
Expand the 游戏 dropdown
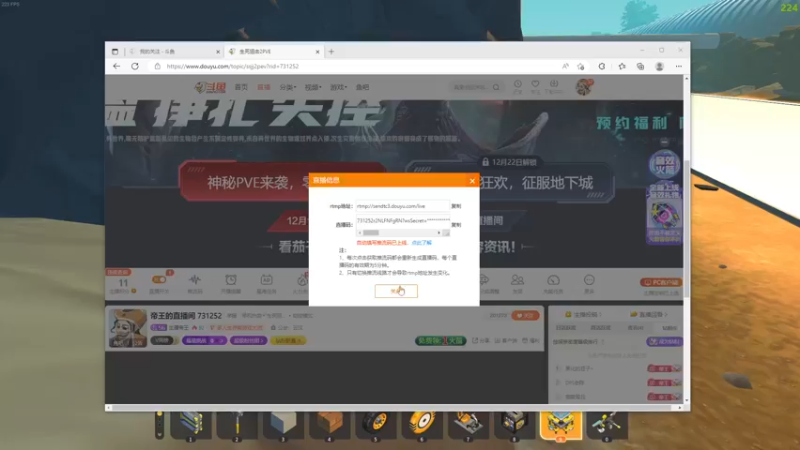pyautogui.click(x=338, y=87)
